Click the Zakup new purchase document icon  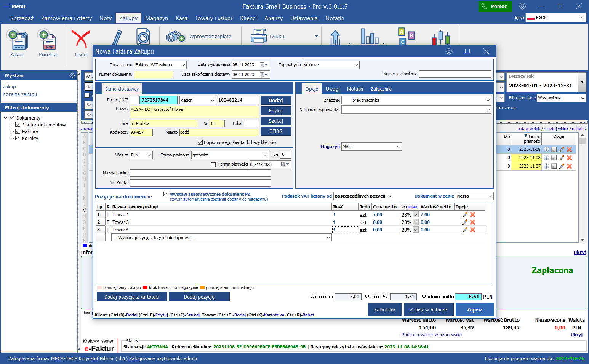click(x=18, y=40)
